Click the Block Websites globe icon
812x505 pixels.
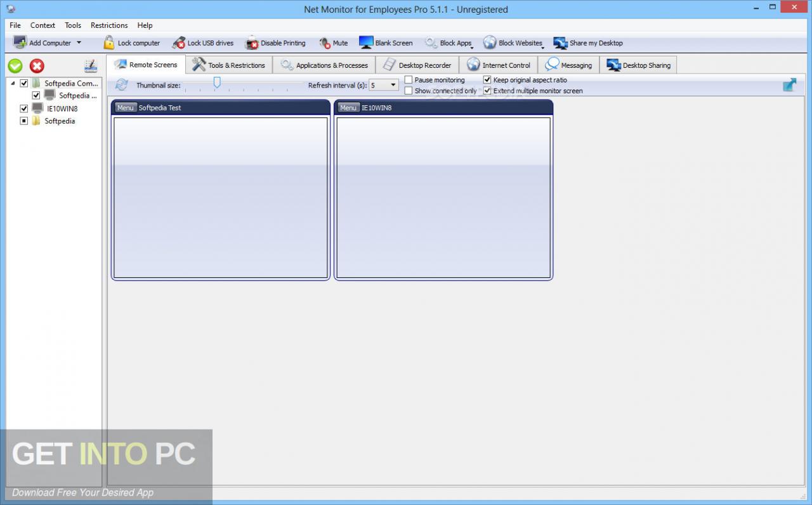point(490,43)
